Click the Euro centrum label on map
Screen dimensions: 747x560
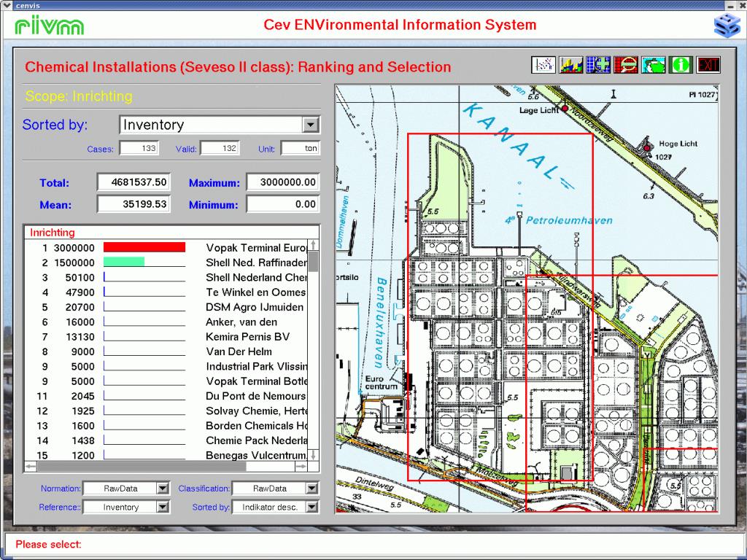pyautogui.click(x=381, y=382)
